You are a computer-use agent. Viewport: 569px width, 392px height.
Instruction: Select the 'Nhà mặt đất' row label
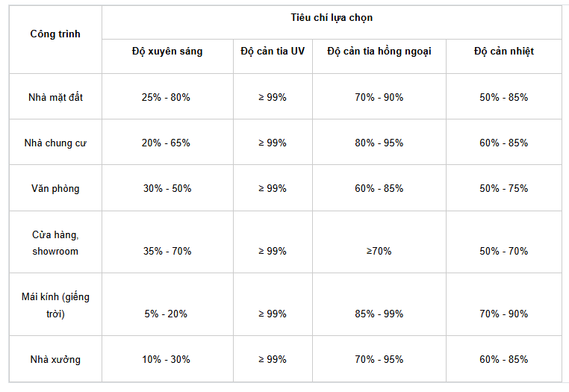click(55, 97)
